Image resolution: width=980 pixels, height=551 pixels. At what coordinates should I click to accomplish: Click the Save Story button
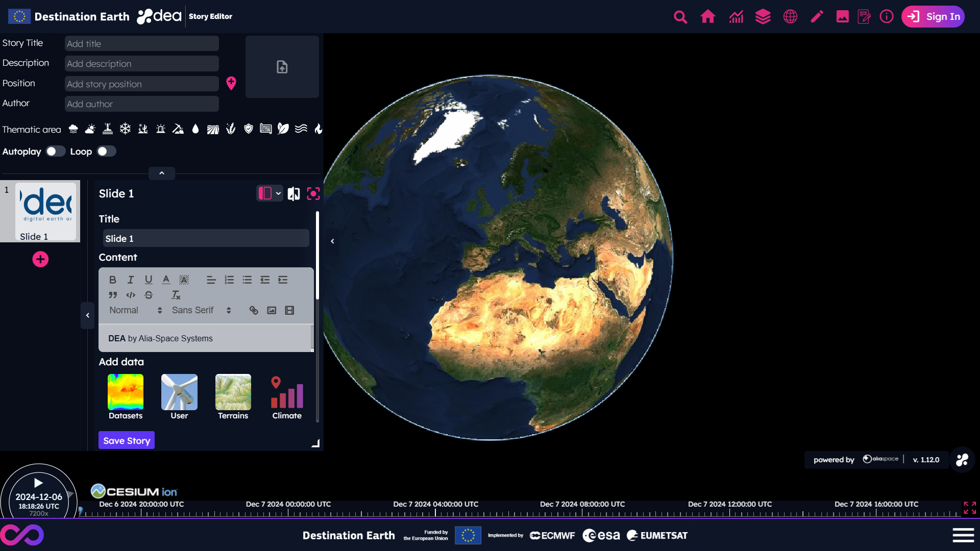tap(127, 440)
